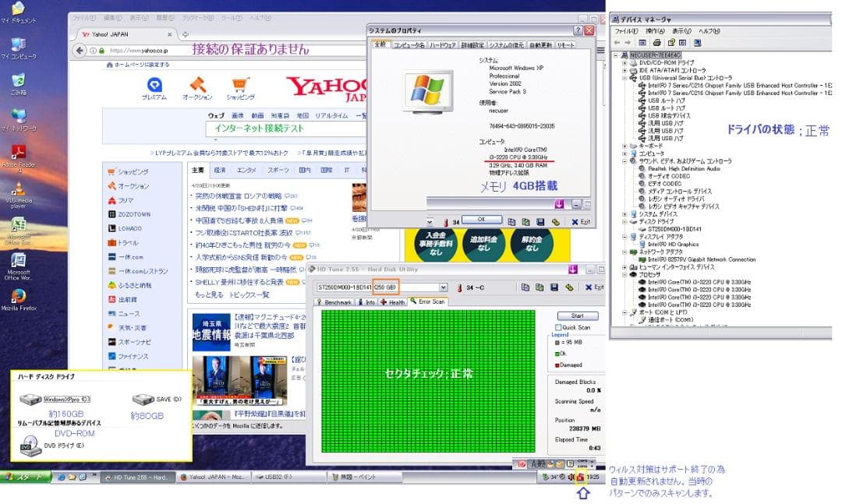This screenshot has width=842, height=504.
Task: Click the Firefox home page icon
Action: [x=109, y=63]
